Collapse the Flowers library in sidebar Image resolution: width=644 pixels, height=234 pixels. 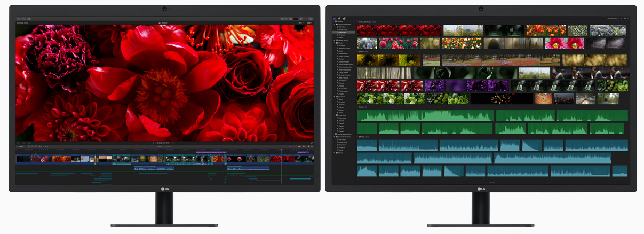(x=333, y=21)
